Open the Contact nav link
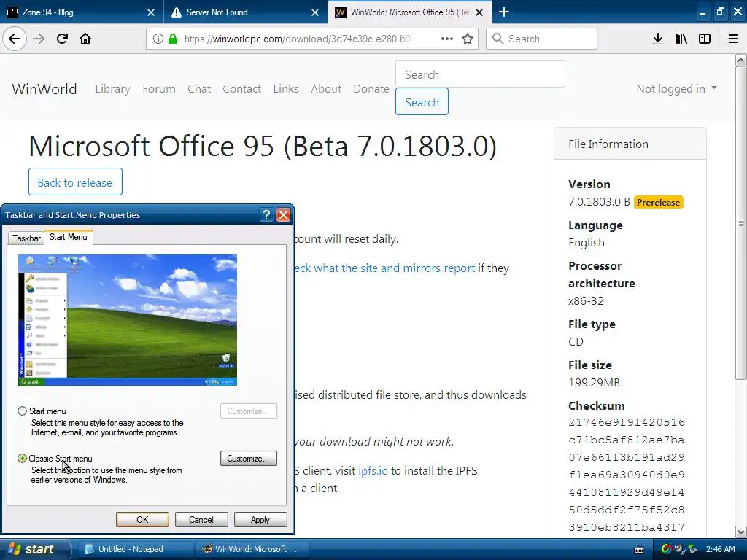747x560 pixels. (241, 88)
